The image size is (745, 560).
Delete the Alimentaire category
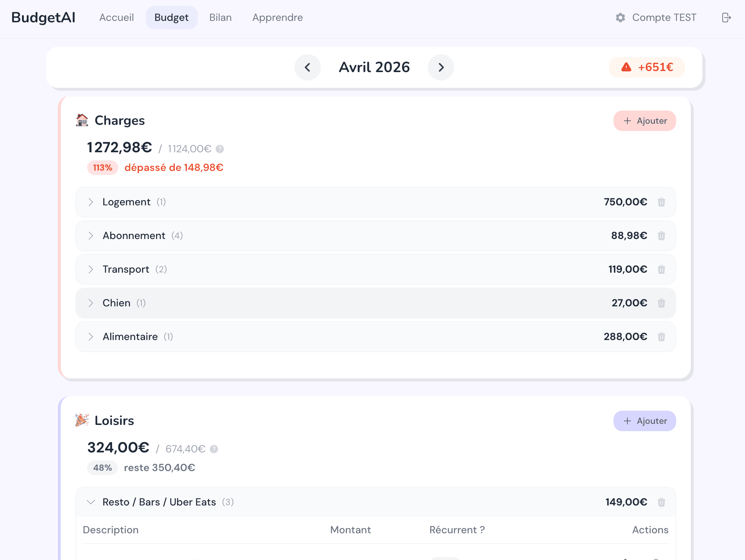(x=661, y=337)
